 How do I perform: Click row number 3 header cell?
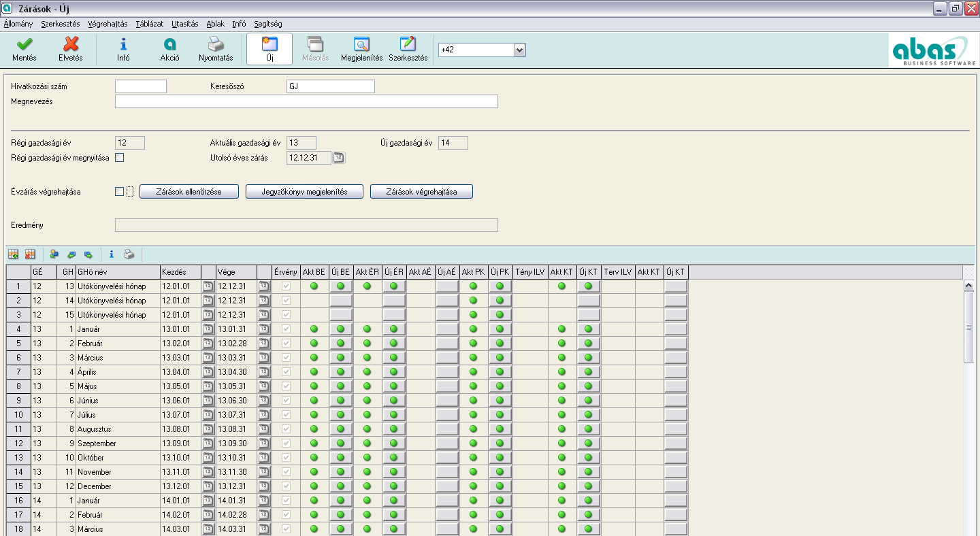pos(18,315)
